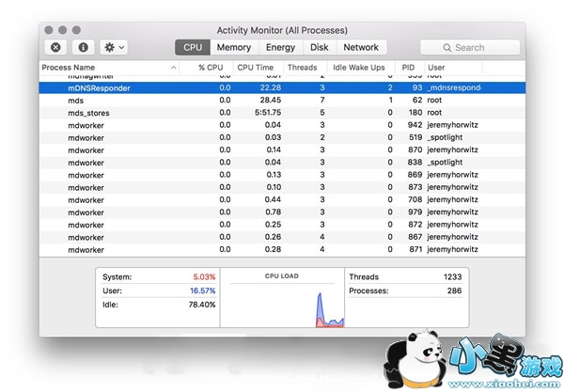Open the process Inspect info icon
Viewport: 564px width, 392px height.
click(83, 47)
